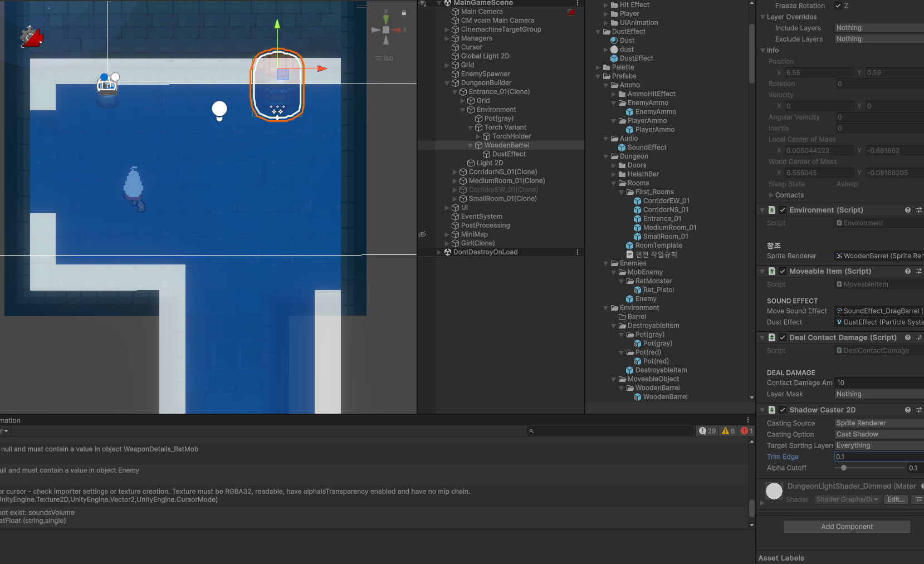Disable the Moveable Item script checkbox
The image size is (924, 564).
(783, 271)
